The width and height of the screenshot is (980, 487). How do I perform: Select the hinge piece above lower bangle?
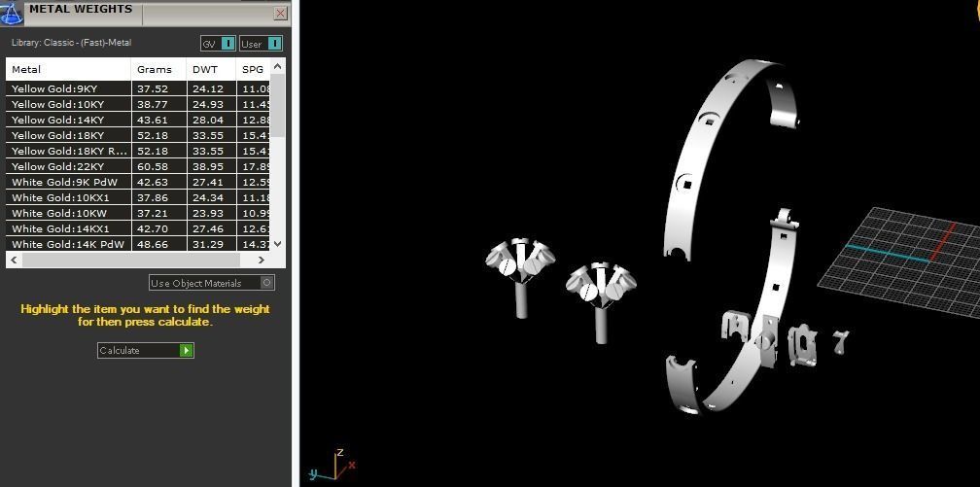click(786, 220)
